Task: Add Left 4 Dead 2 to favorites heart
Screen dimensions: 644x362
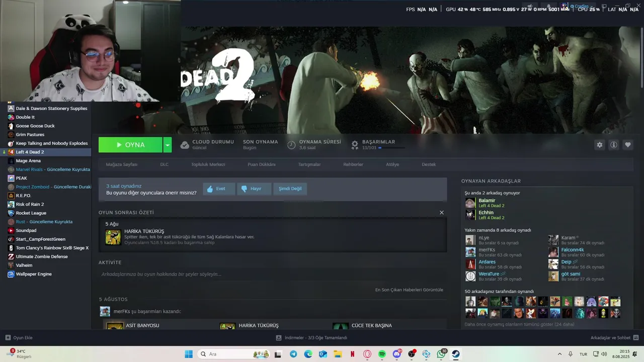Action: [628, 145]
